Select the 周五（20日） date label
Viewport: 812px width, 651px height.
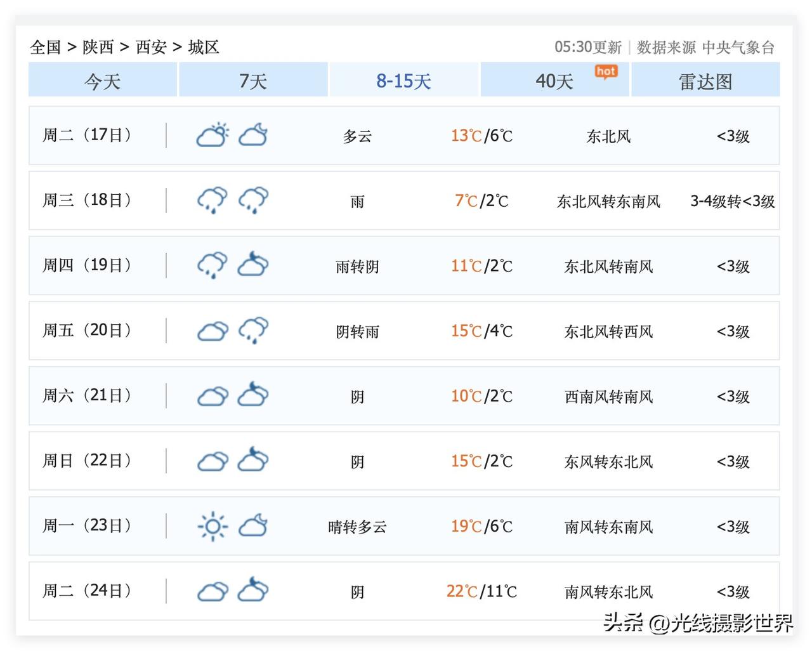pyautogui.click(x=87, y=331)
